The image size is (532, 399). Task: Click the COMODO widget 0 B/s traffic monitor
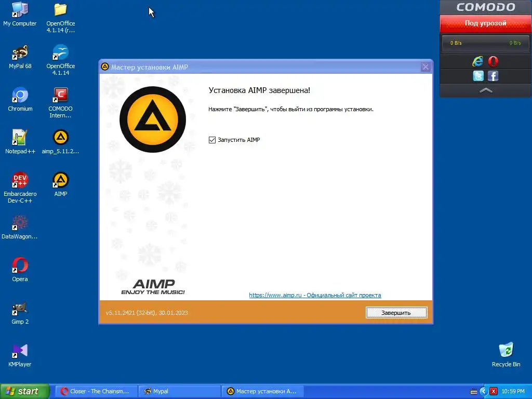(486, 43)
